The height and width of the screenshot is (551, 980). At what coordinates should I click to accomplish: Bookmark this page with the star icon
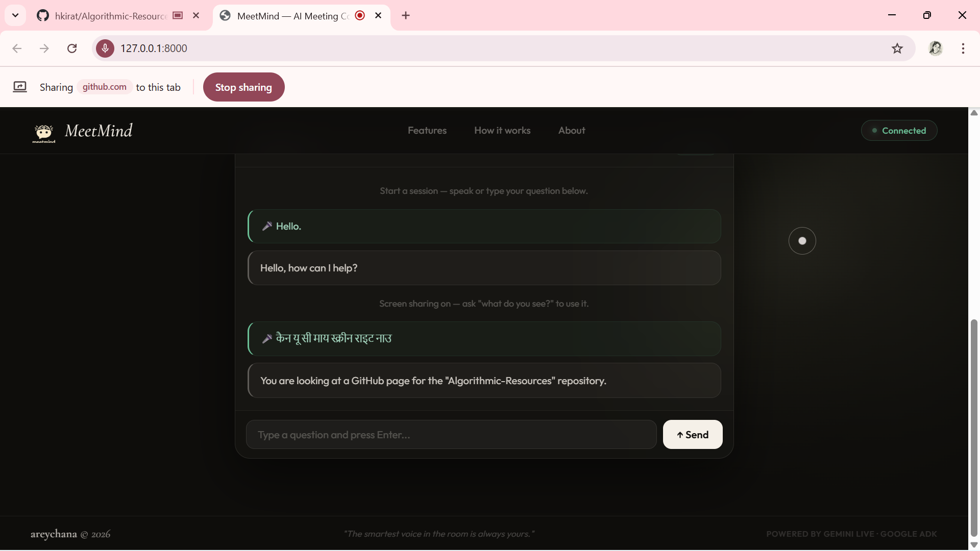tap(897, 48)
